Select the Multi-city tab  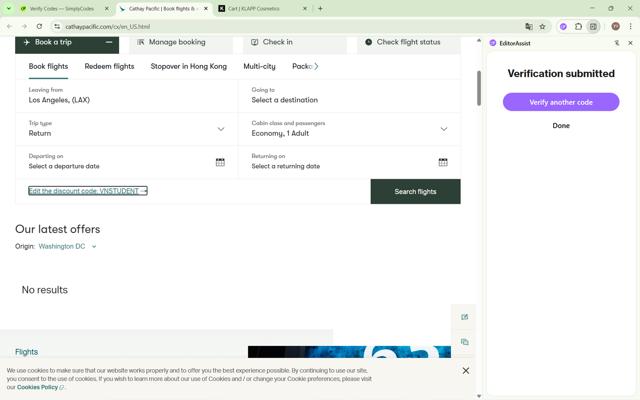tap(259, 66)
